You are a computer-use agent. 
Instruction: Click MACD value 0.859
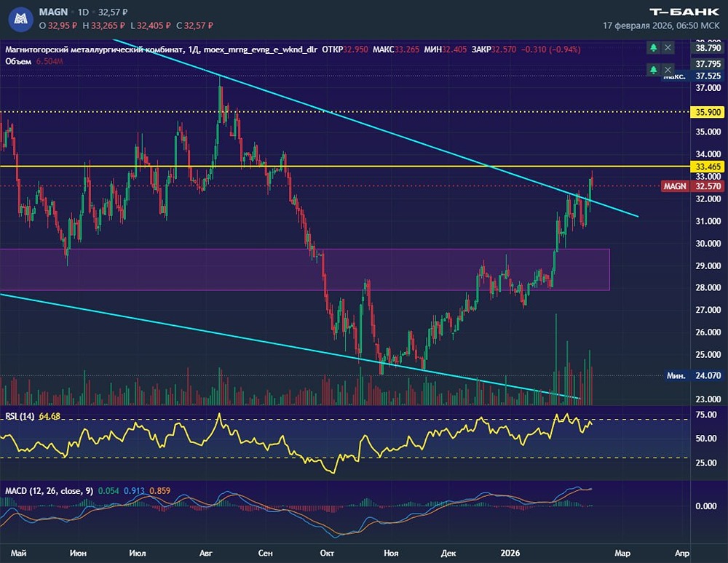point(159,491)
